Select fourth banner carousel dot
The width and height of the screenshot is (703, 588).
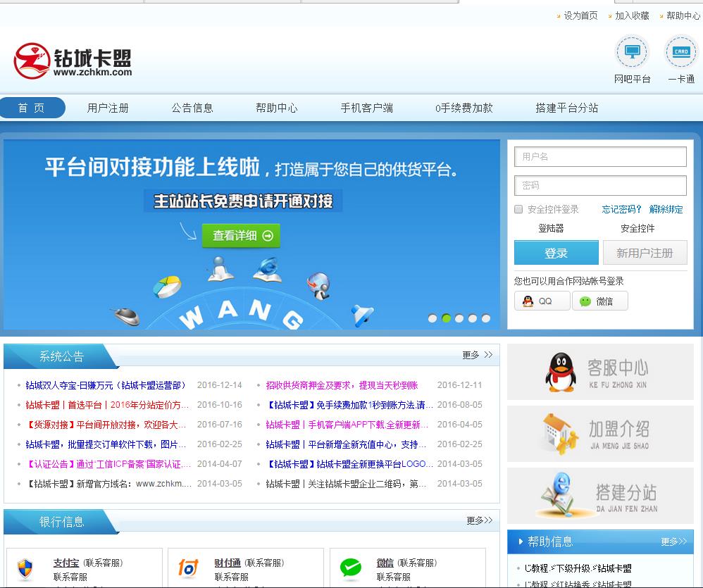473,318
